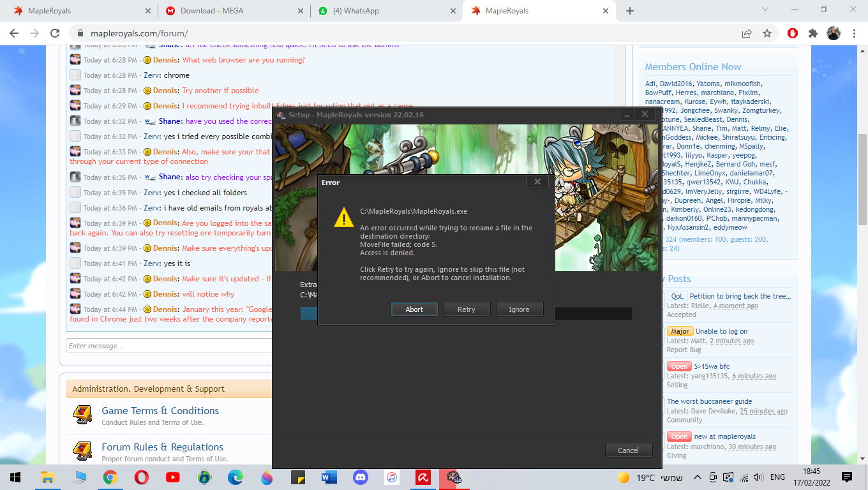
Task: Switch the ENG input language
Action: [777, 477]
